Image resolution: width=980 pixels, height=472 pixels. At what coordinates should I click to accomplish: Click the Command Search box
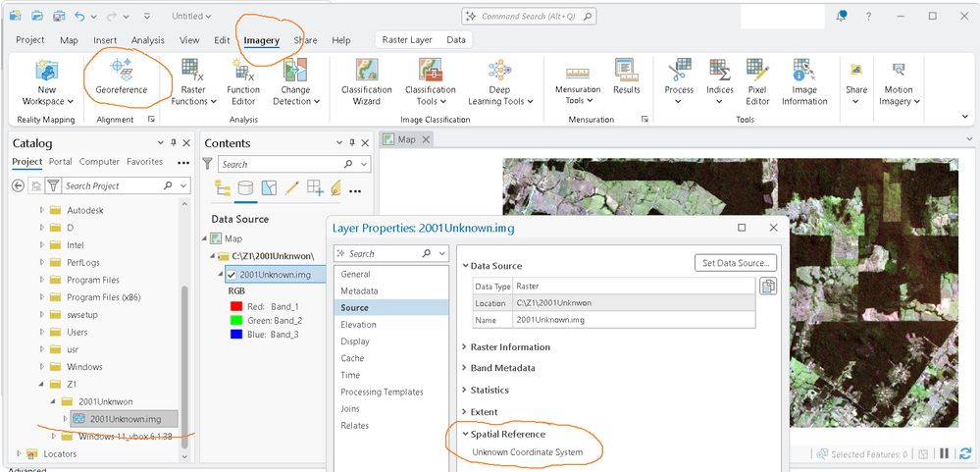coord(529,17)
